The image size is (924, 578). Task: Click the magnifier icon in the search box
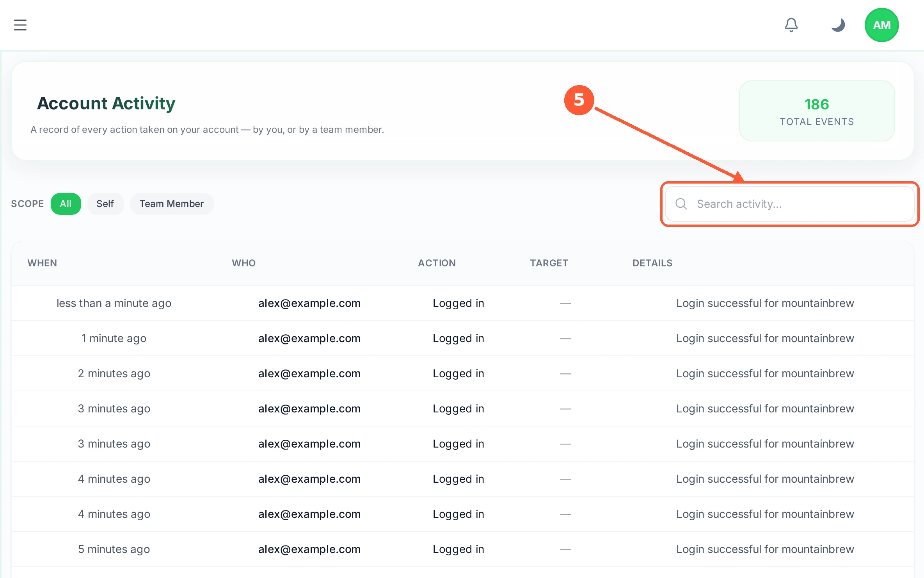681,203
